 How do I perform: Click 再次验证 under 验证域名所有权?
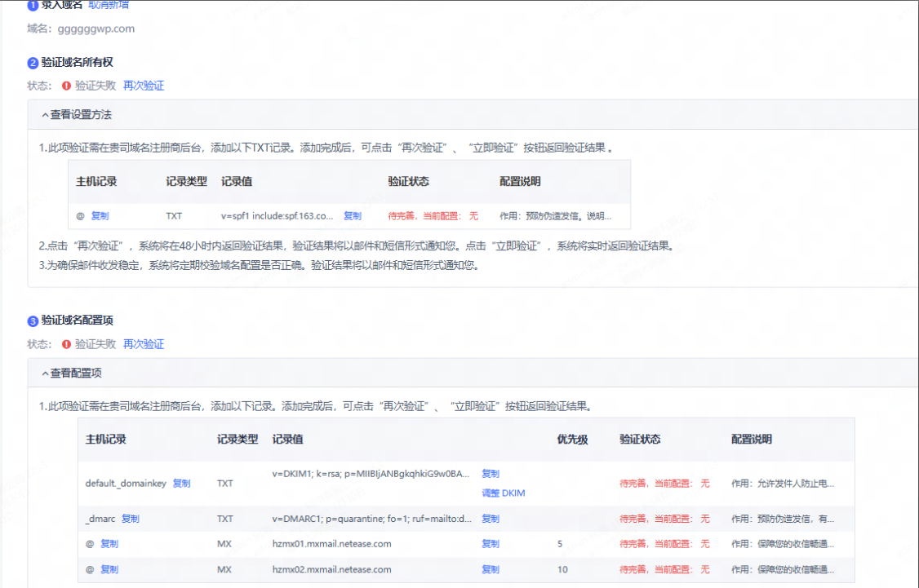[144, 86]
